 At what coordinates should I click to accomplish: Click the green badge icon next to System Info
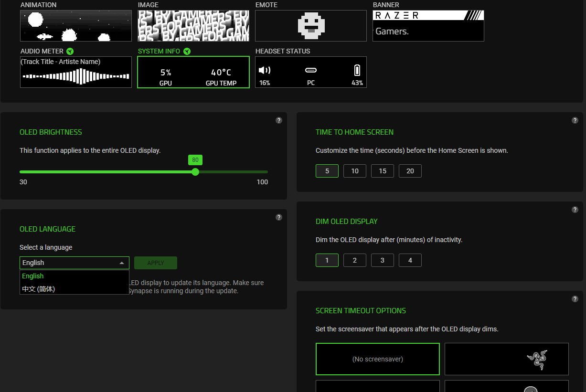point(187,51)
